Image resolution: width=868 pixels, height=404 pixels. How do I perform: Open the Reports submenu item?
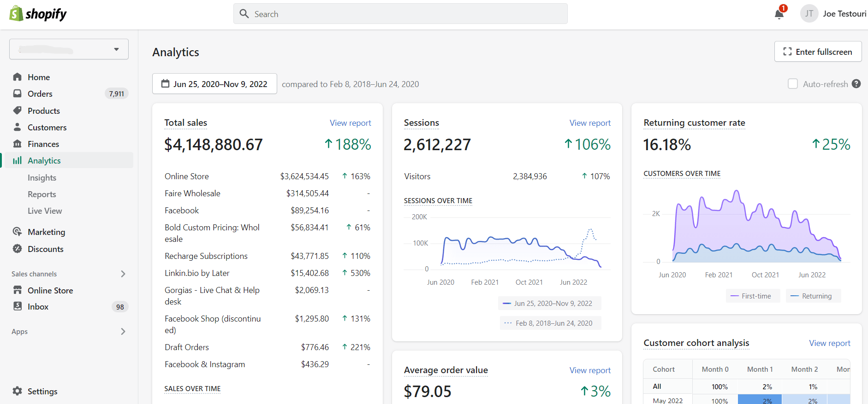42,194
